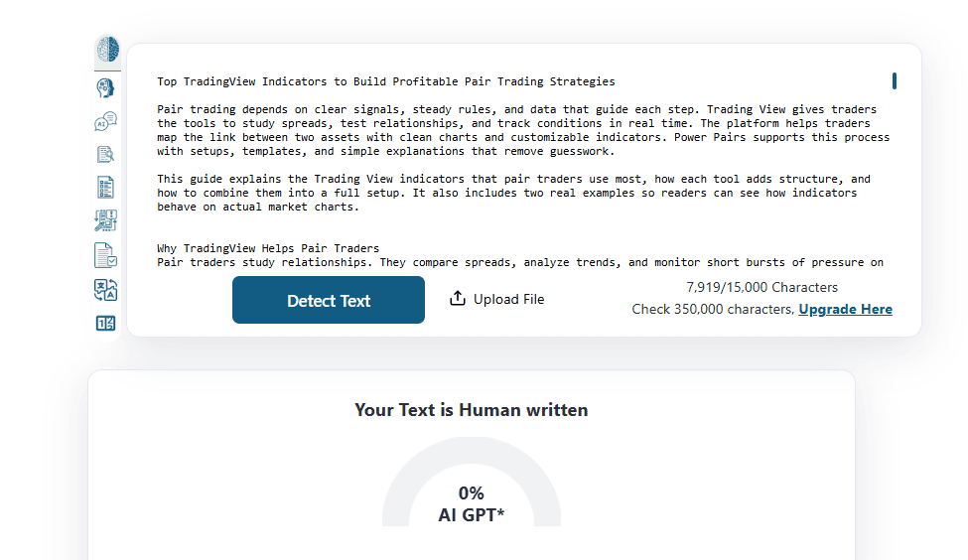968x560 pixels.
Task: Click the upload arrow icon
Action: point(458,299)
